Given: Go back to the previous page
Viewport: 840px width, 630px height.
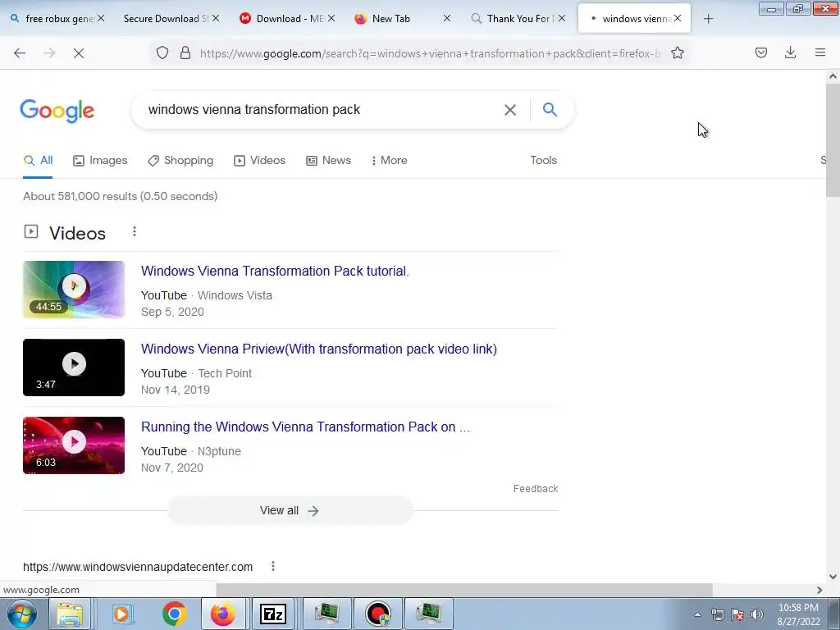Looking at the screenshot, I should pyautogui.click(x=20, y=53).
